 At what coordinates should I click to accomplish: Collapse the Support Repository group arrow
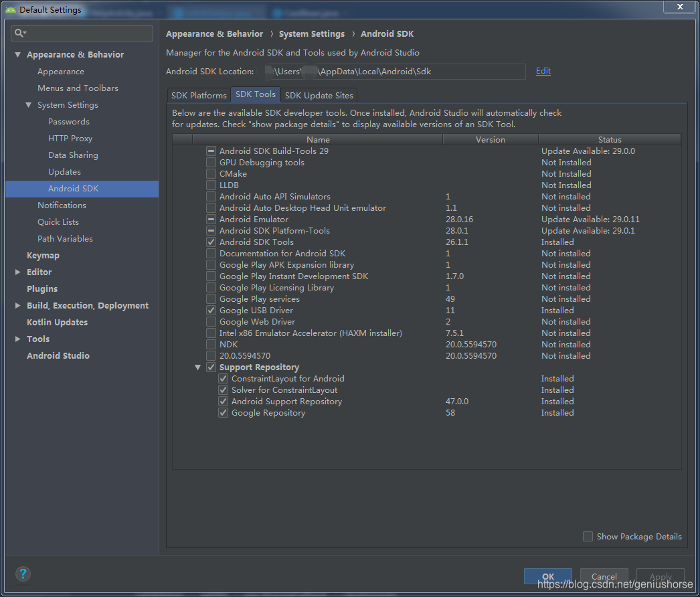coord(198,367)
